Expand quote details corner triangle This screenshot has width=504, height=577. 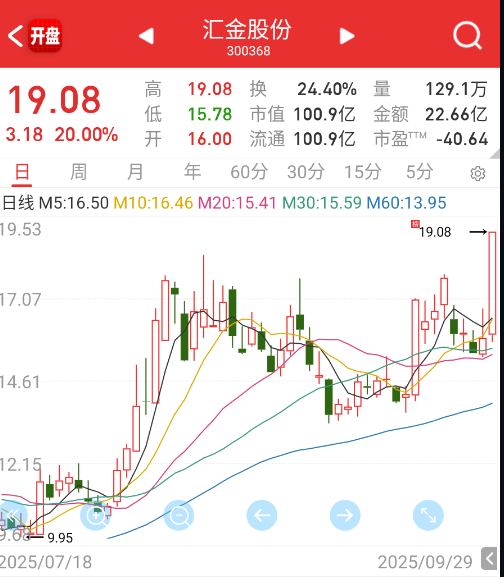(495, 154)
